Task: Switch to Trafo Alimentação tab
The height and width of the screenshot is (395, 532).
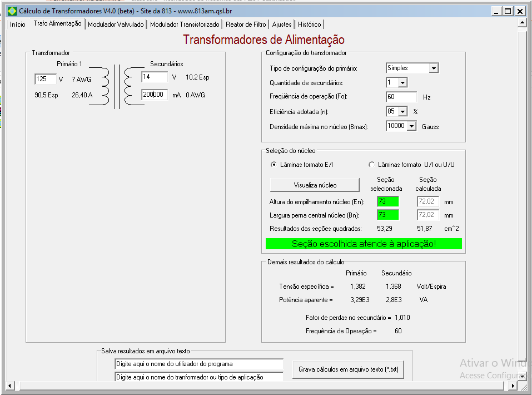Action: [x=57, y=23]
